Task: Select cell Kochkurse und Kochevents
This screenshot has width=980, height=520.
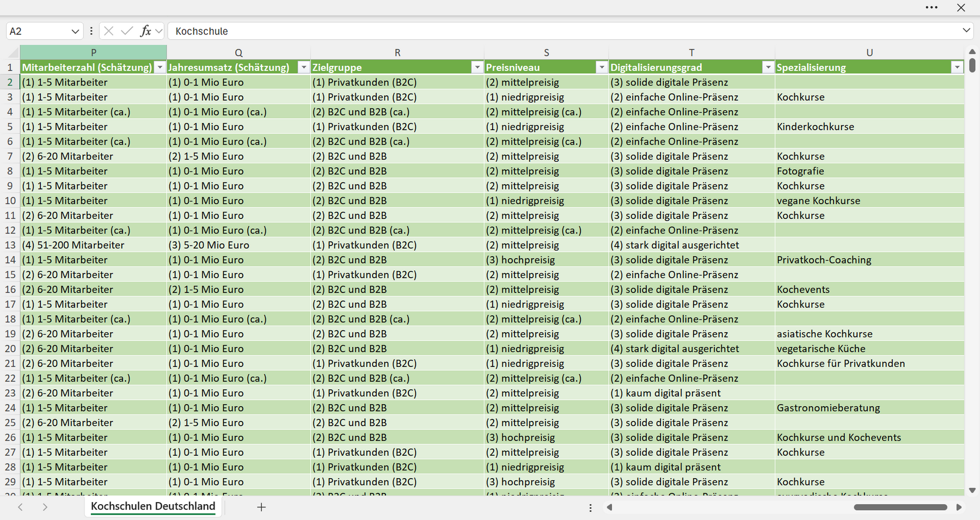Action: click(869, 437)
